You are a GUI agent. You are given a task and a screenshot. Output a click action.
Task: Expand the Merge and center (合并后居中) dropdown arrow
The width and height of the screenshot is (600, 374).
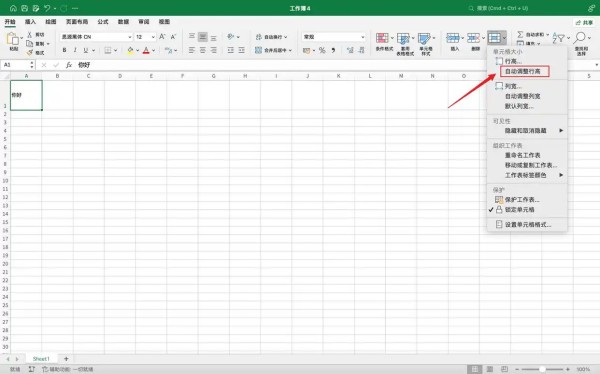(290, 51)
